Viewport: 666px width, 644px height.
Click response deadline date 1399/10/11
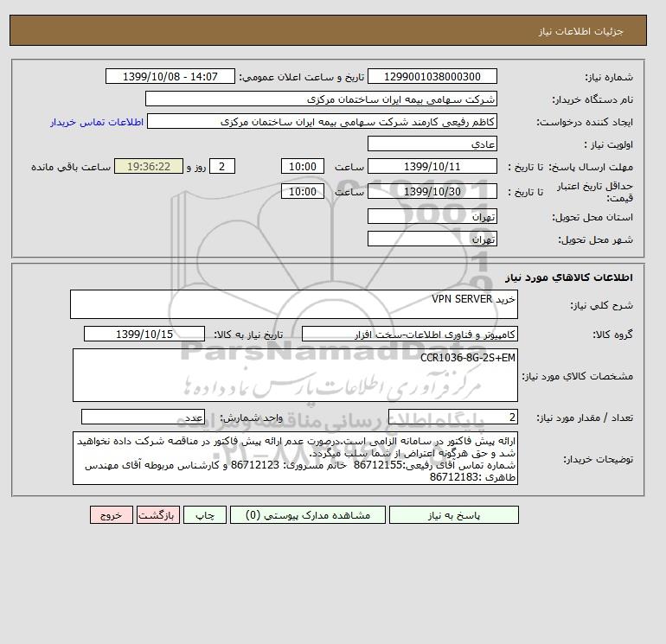[x=432, y=167]
